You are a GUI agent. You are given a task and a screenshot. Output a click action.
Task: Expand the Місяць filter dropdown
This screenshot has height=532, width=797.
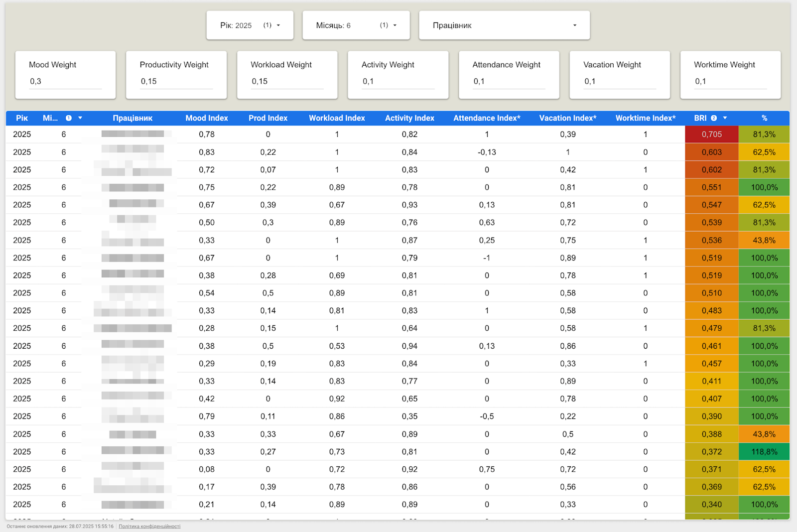(356, 25)
